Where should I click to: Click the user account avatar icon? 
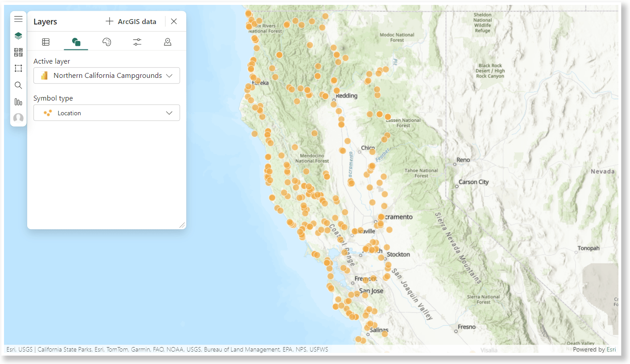(x=18, y=118)
